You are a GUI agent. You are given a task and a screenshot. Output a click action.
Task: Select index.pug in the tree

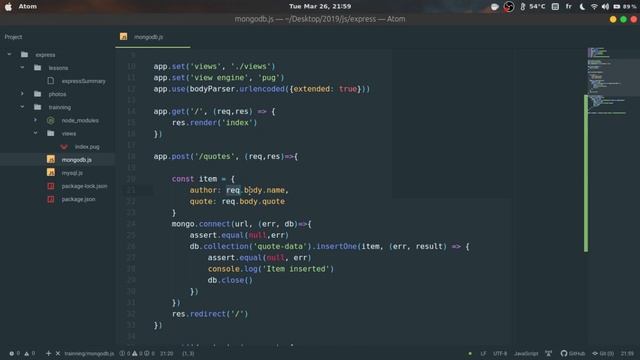[x=87, y=147]
